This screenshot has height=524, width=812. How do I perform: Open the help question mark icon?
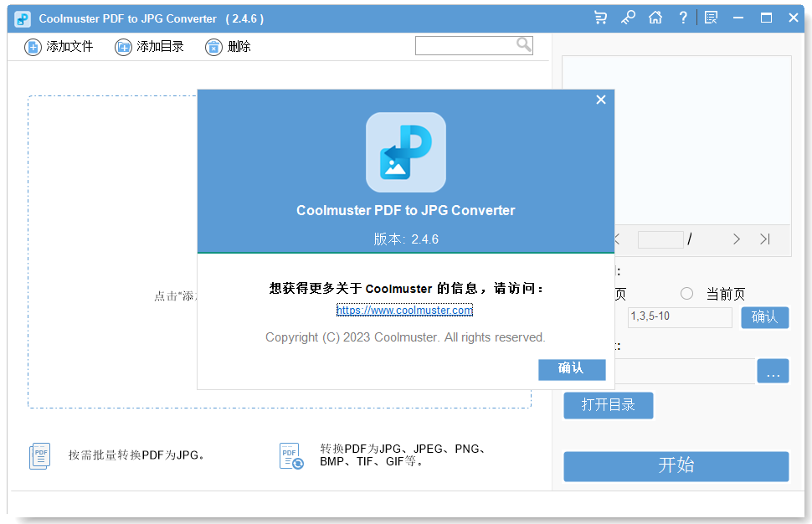pos(683,18)
